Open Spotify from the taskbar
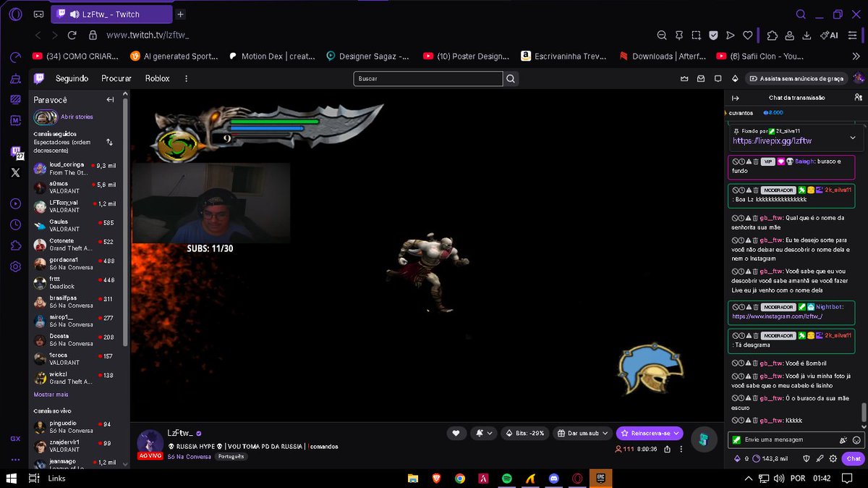868x488 pixels. (x=506, y=479)
